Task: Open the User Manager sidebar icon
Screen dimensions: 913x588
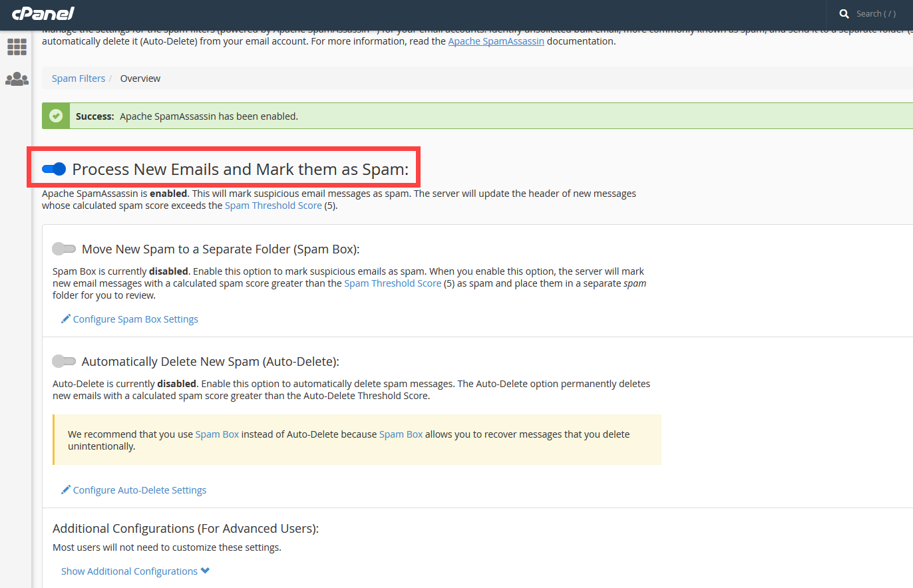Action: [x=17, y=79]
